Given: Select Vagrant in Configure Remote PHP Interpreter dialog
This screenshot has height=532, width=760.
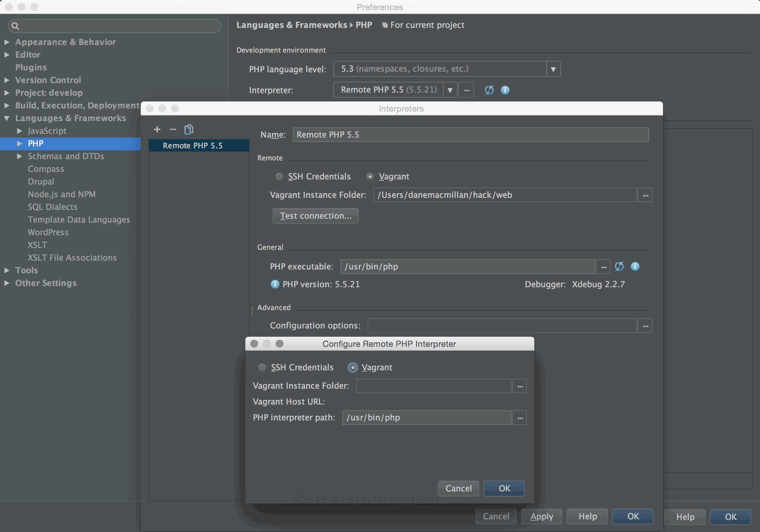Looking at the screenshot, I should [x=352, y=367].
